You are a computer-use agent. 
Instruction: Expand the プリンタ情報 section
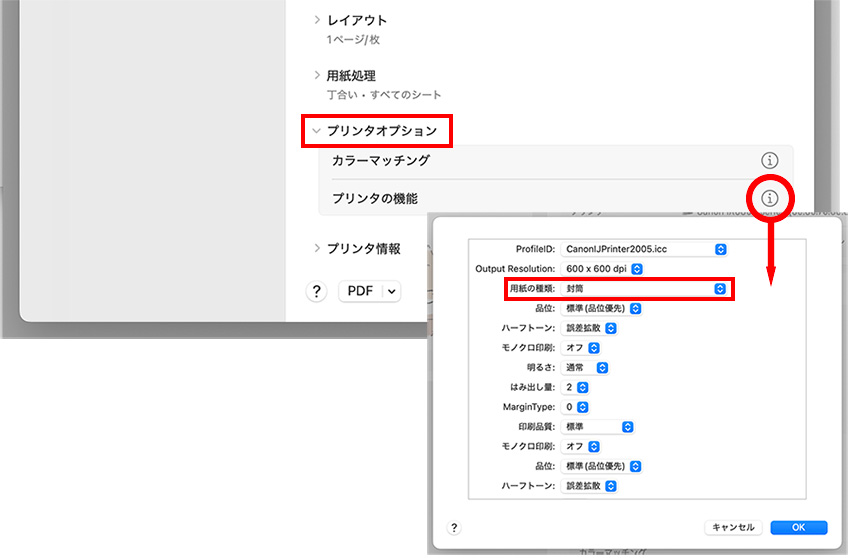(318, 248)
